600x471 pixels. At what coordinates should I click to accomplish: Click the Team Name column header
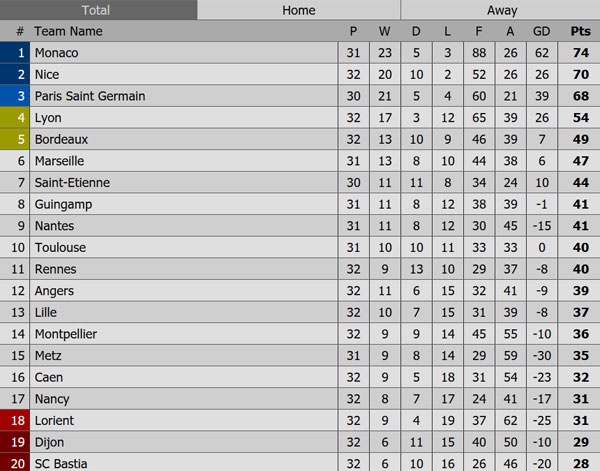click(68, 31)
